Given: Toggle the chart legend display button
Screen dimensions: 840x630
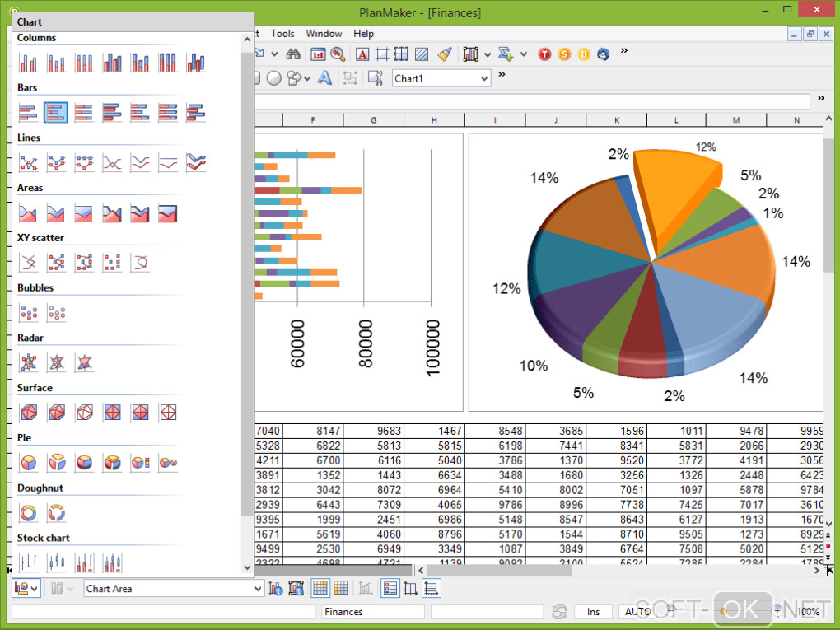Looking at the screenshot, I should pyautogui.click(x=390, y=588).
